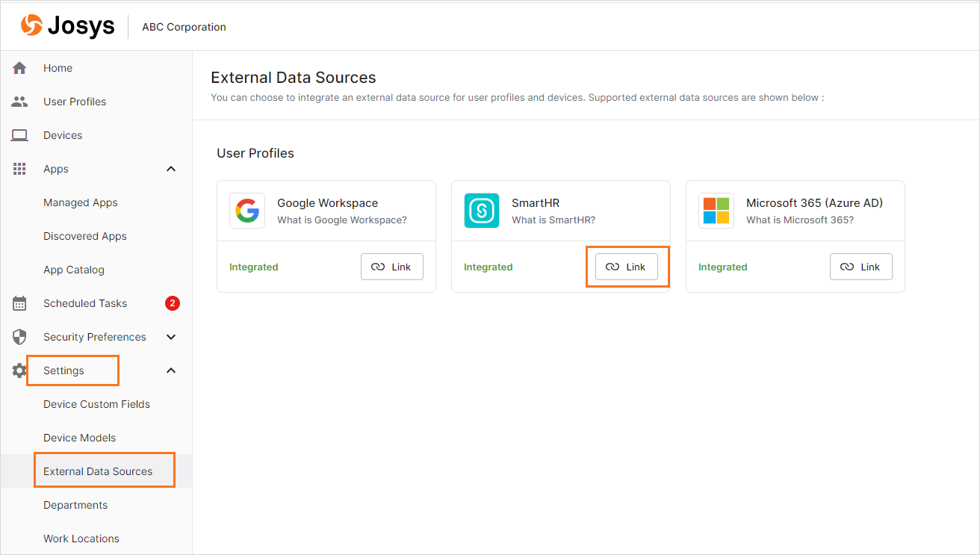
Task: Click Integrated status under Microsoft 365
Action: (723, 267)
